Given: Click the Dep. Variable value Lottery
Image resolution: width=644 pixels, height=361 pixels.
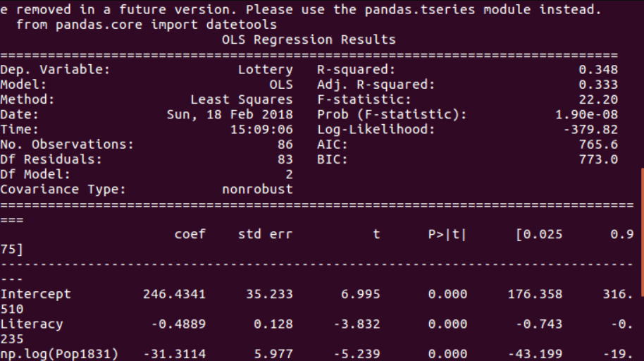Looking at the screenshot, I should click(265, 70).
